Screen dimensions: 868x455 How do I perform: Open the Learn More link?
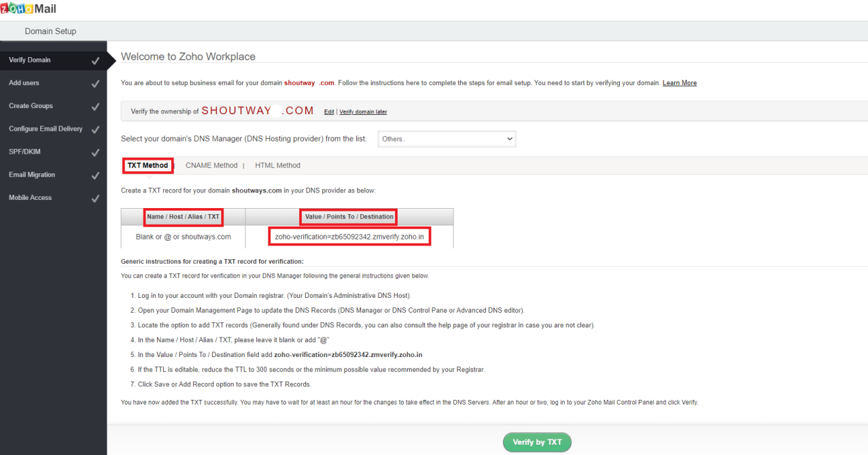680,83
